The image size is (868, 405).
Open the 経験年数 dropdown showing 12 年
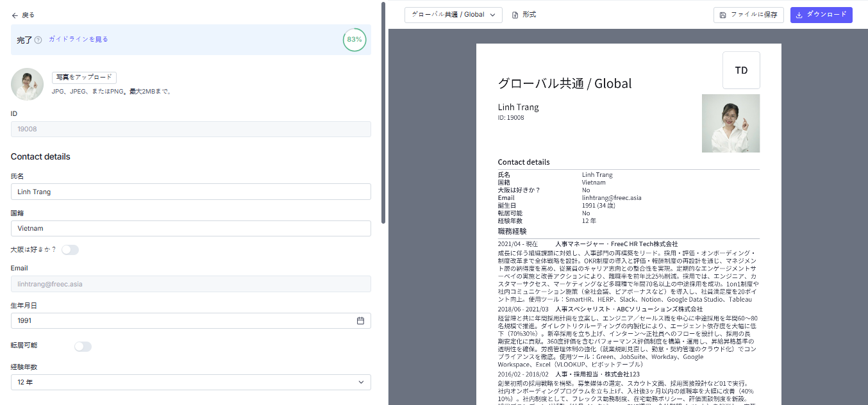point(191,382)
